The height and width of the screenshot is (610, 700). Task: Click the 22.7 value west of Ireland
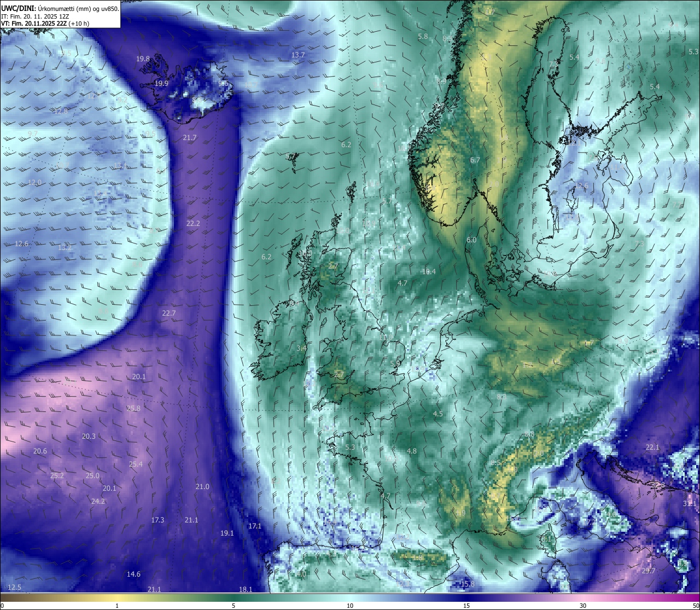coord(169,313)
